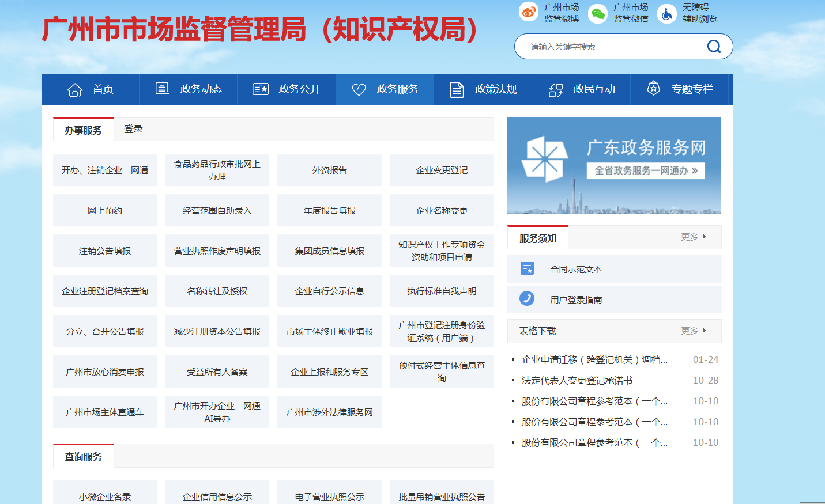Click the document icon beside 政策法规
This screenshot has width=825, height=504.
coord(457,90)
